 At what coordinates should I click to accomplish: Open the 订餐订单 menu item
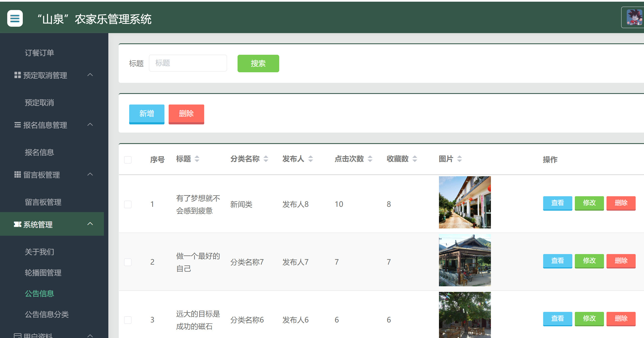39,53
